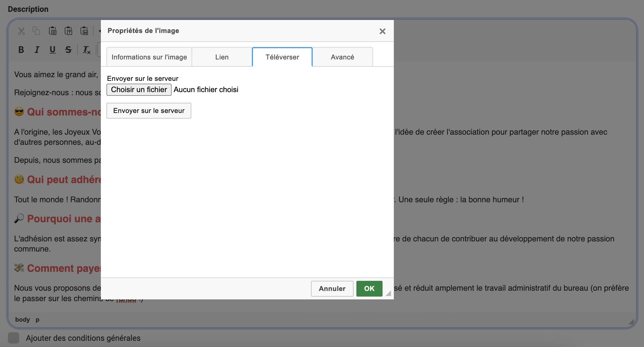Open the Informations sur l'image tab

(x=149, y=57)
